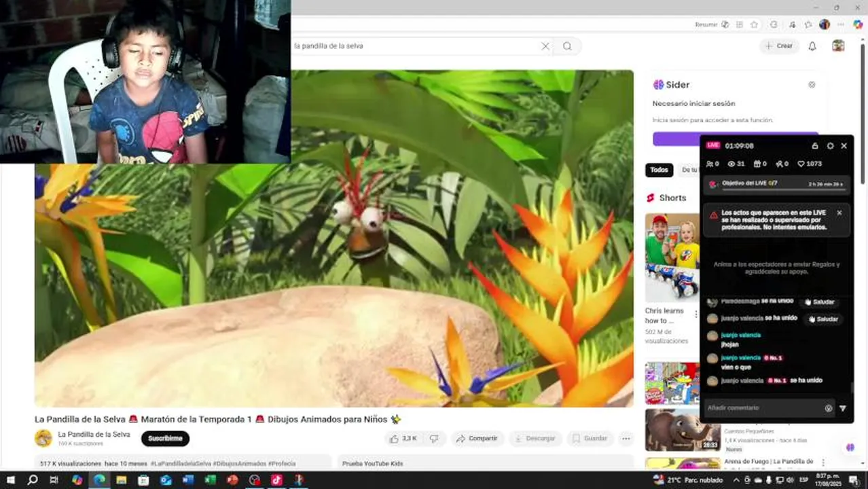The height and width of the screenshot is (489, 868).
Task: Like the video with thumbs-up icon
Action: [x=403, y=439]
